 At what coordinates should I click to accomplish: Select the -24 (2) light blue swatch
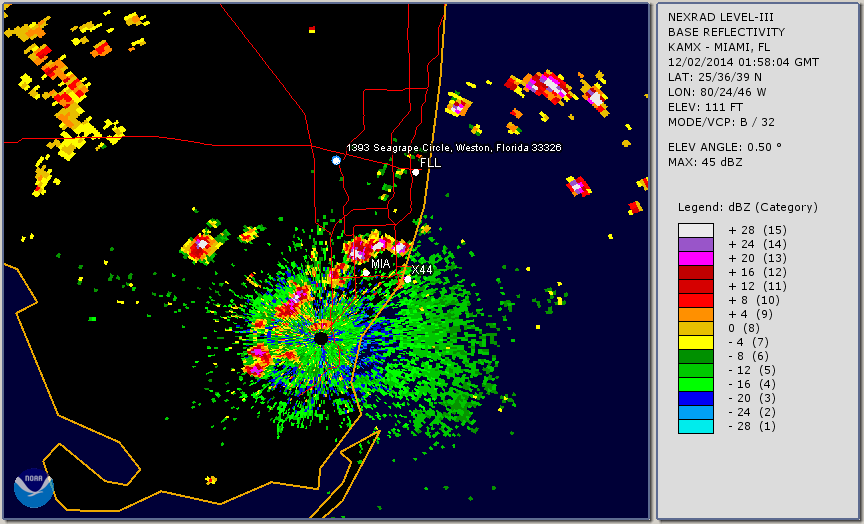point(696,413)
